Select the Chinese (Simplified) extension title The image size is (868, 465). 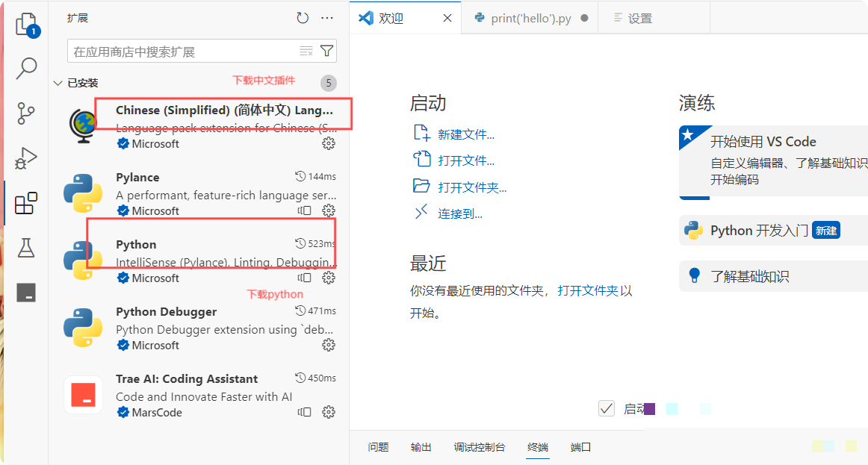pyautogui.click(x=224, y=110)
